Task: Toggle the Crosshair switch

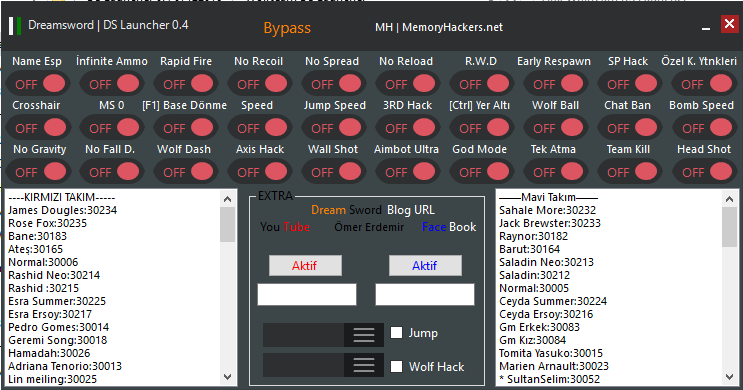Action: (38, 128)
